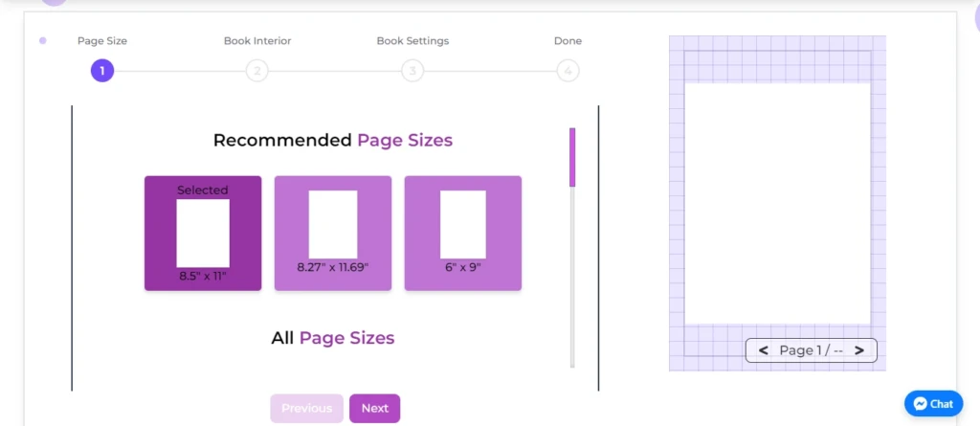Click the Book Settings step label

click(412, 40)
